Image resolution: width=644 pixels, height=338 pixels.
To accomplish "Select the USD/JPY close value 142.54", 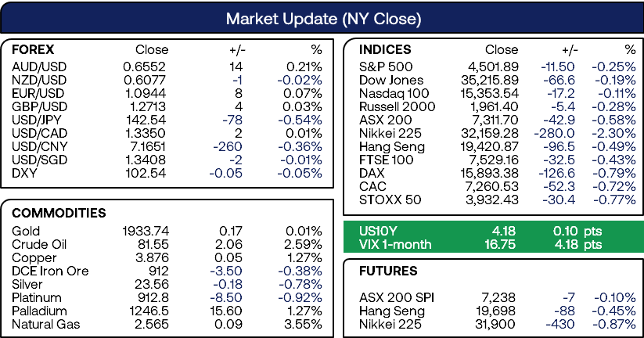I will point(146,120).
